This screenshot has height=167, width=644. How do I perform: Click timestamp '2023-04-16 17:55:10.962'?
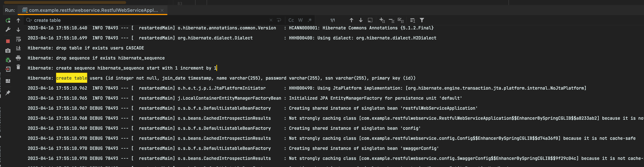(57, 88)
